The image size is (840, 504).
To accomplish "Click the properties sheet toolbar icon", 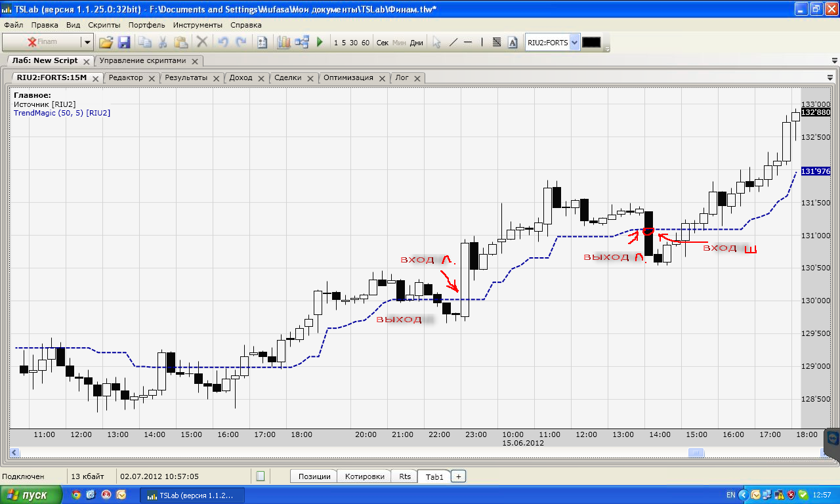I will (x=262, y=43).
